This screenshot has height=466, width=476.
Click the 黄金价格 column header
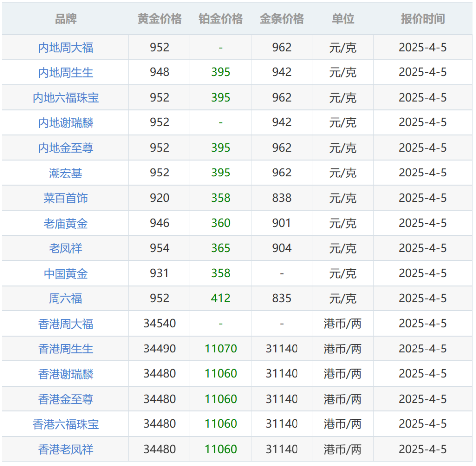(160, 19)
